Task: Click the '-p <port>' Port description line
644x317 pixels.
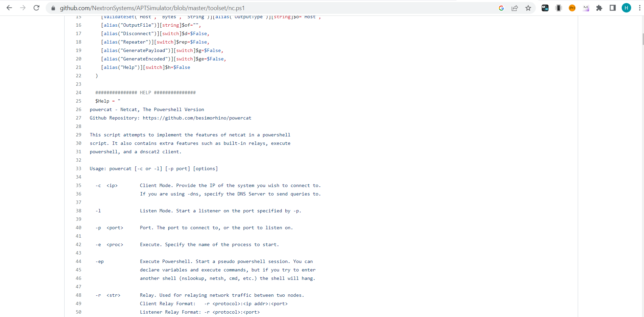Action: (x=194, y=228)
